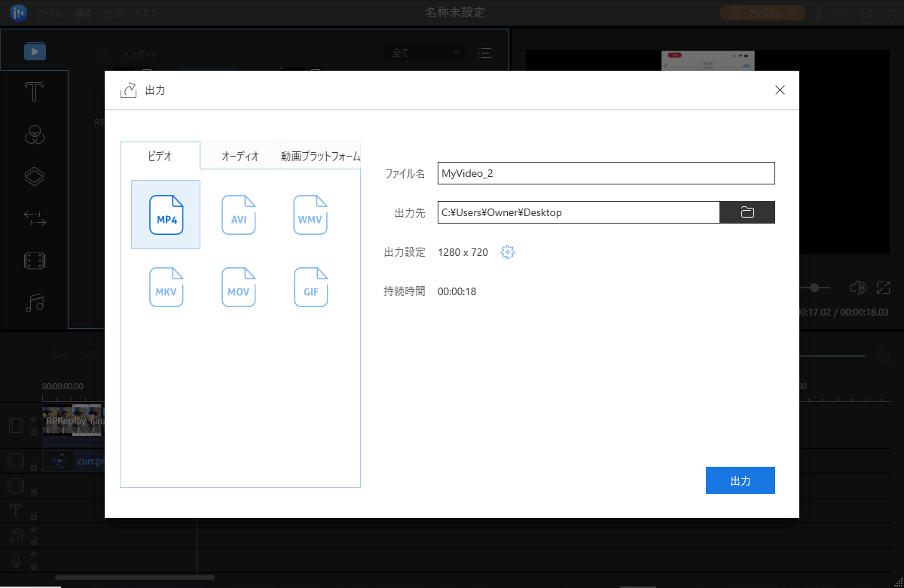Lock the curr.pr timeline track
The width and height of the screenshot is (904, 588).
click(33, 466)
